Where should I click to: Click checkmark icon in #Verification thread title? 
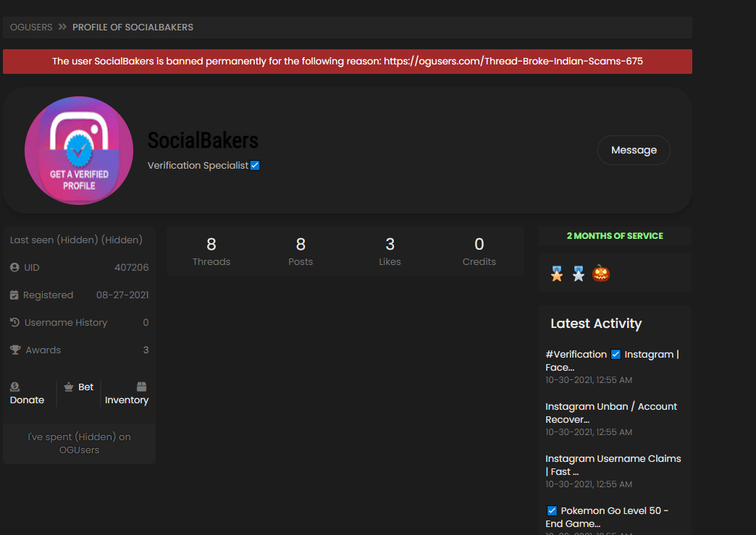pos(616,354)
